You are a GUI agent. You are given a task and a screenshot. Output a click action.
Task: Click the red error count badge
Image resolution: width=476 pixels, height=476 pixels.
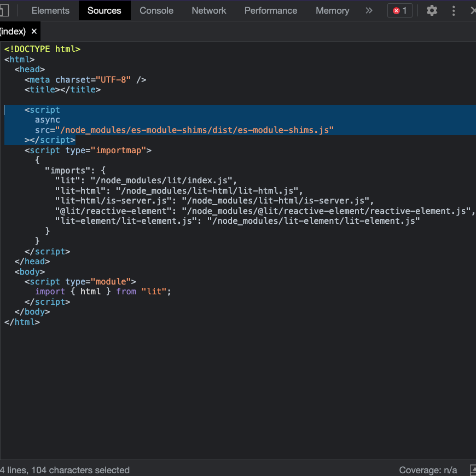pyautogui.click(x=400, y=10)
